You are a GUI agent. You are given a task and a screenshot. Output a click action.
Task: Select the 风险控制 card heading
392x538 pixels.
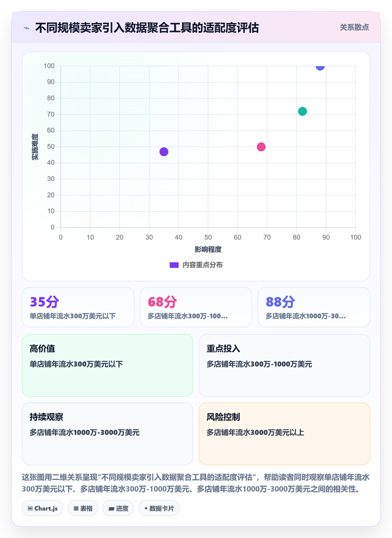click(x=223, y=417)
